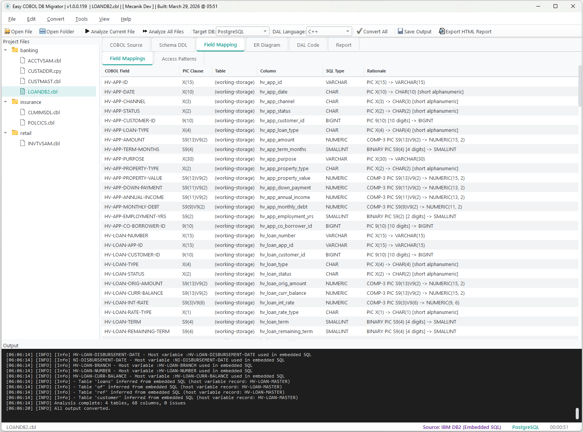583x432 pixels.
Task: Switch to the Schema DDL tab
Action: pos(173,45)
